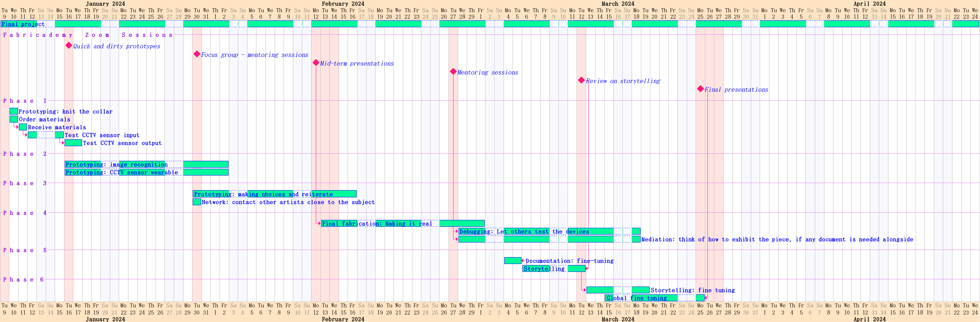Select the "Phase 5" section header
The height and width of the screenshot is (322, 980).
click(x=25, y=250)
